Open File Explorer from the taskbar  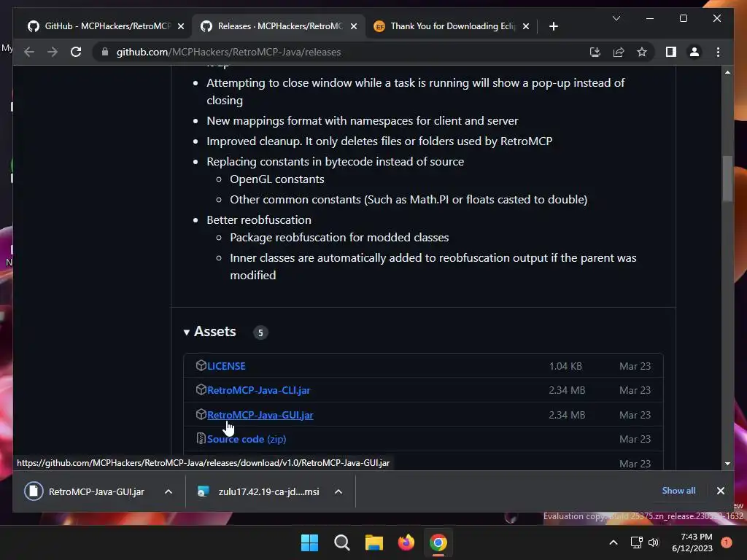pos(374,542)
